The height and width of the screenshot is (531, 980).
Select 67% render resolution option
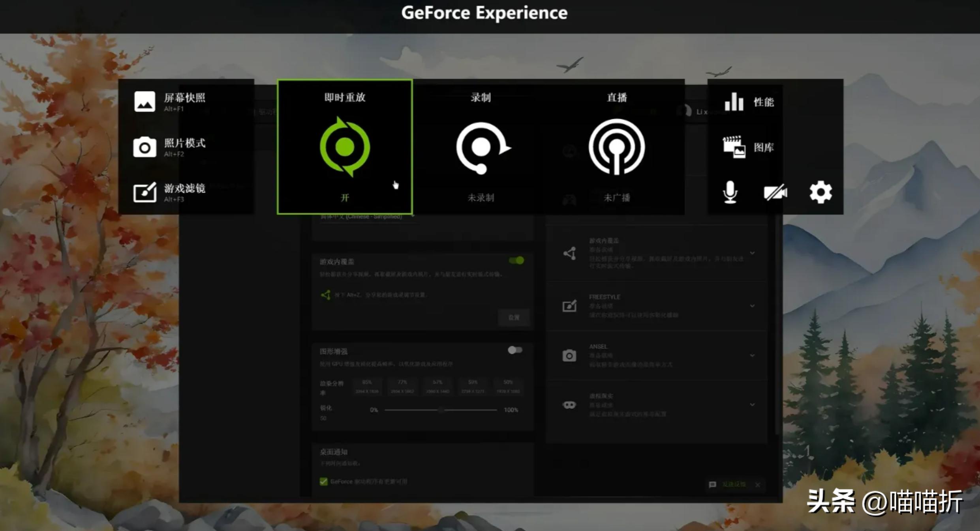[437, 386]
